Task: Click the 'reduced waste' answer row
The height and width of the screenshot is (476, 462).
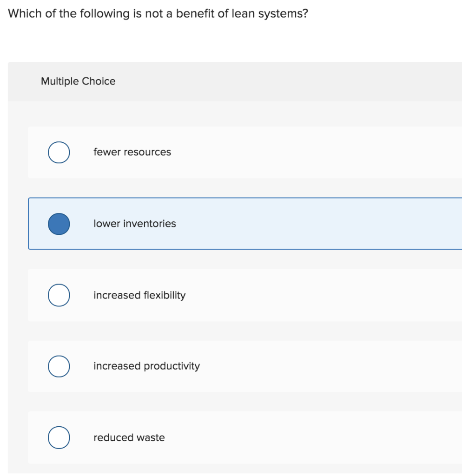Action: click(232, 437)
